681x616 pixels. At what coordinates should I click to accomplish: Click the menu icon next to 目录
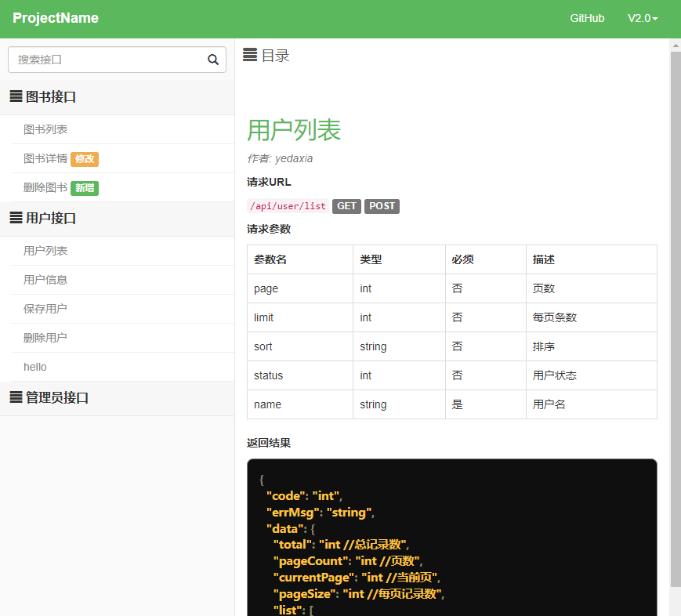(251, 55)
